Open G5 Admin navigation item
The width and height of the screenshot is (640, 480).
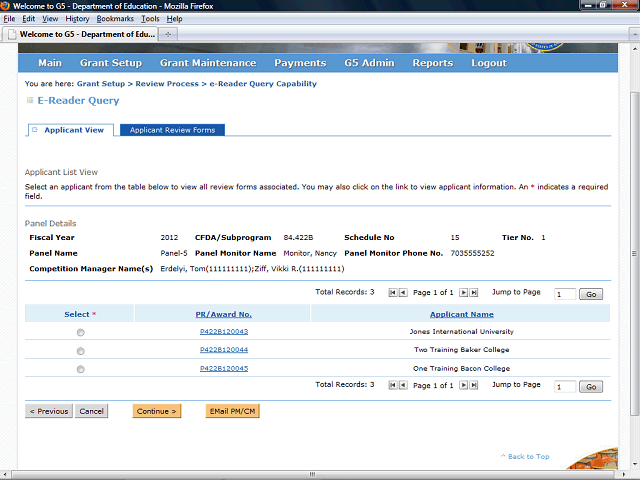tap(369, 63)
